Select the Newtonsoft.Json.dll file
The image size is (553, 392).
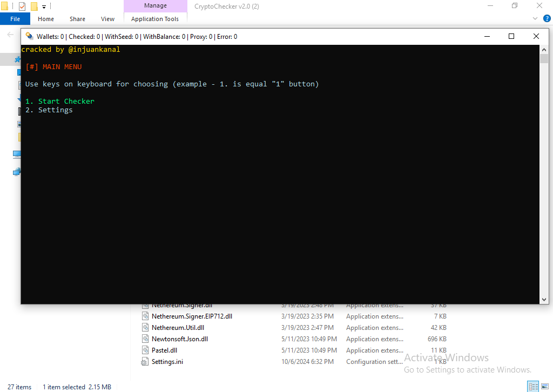pyautogui.click(x=179, y=339)
